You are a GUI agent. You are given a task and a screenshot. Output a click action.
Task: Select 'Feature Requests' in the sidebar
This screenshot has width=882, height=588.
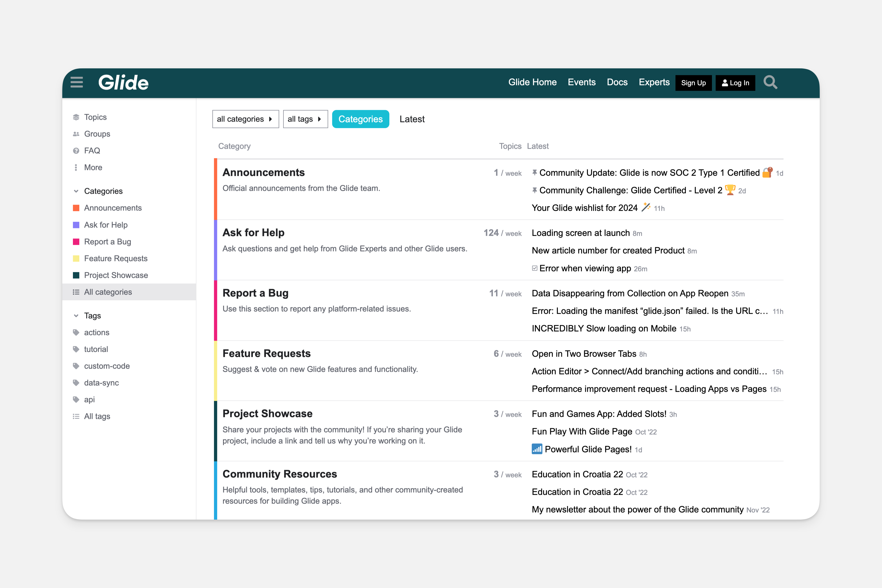[x=116, y=258]
